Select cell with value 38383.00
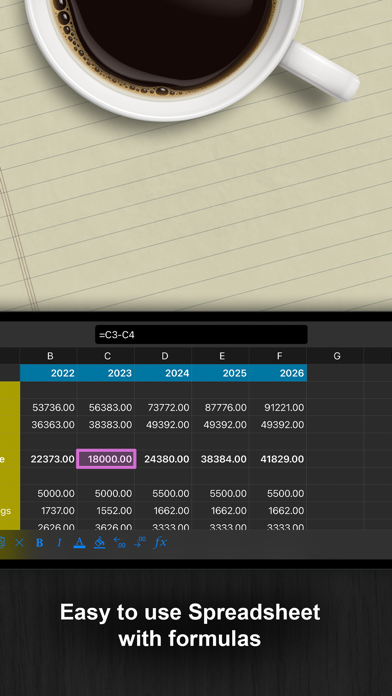The height and width of the screenshot is (696, 392). (x=106, y=425)
